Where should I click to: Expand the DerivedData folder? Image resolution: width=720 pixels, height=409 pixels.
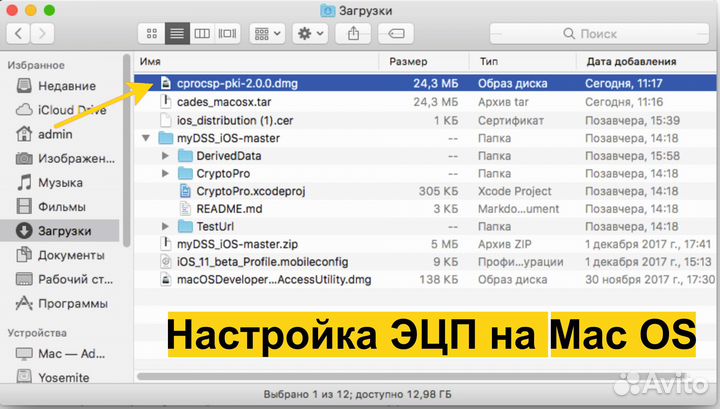[x=165, y=156]
